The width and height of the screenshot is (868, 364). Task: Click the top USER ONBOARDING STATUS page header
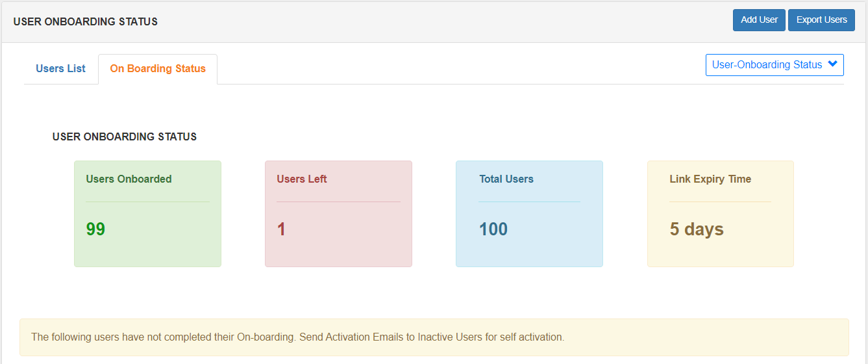(x=85, y=21)
